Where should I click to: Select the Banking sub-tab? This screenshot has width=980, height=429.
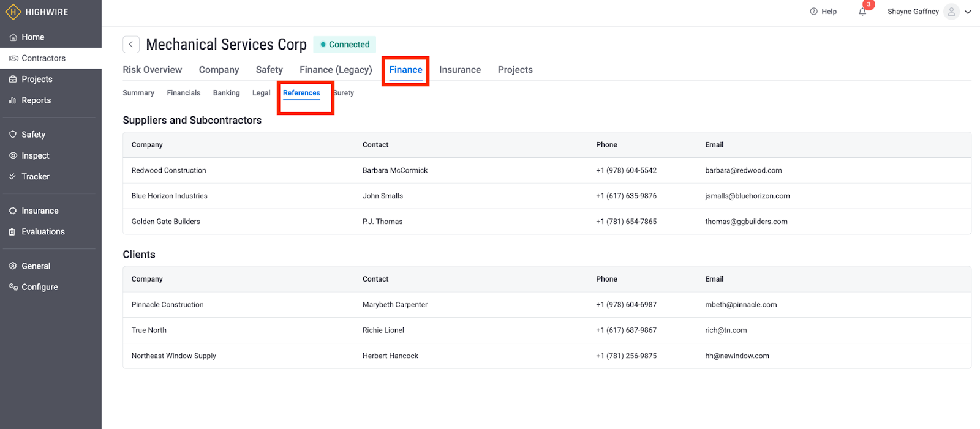pyautogui.click(x=226, y=93)
